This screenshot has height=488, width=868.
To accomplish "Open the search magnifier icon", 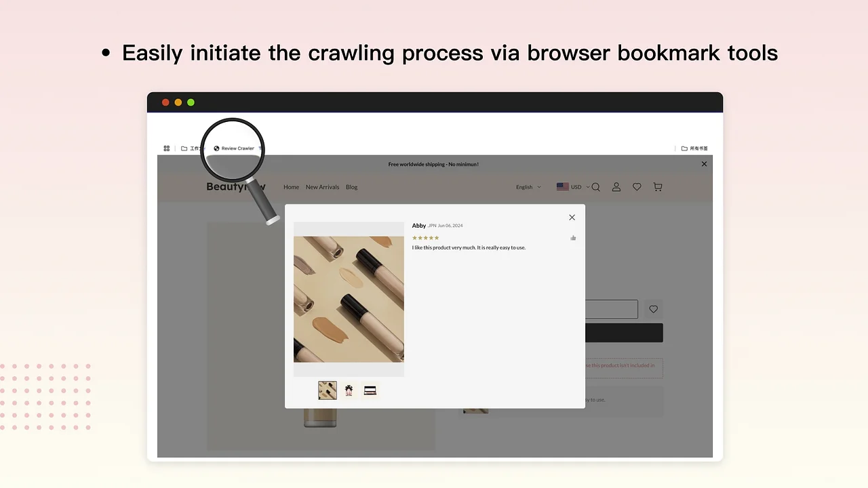I will [595, 187].
